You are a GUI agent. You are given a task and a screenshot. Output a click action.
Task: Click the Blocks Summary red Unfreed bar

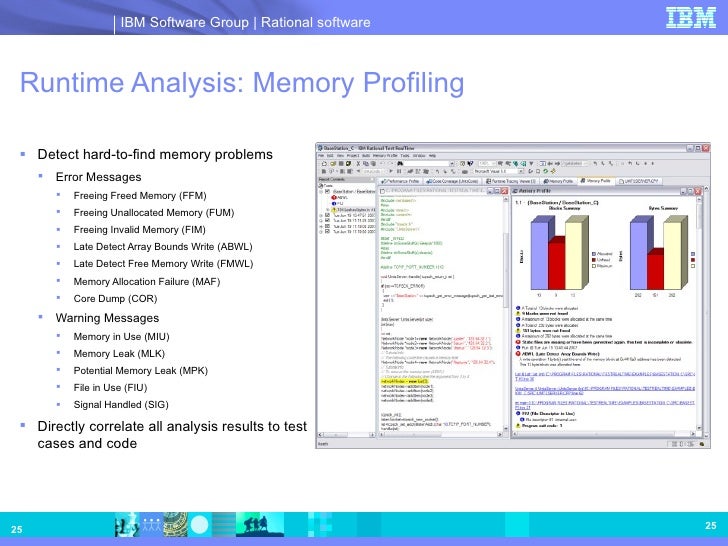click(556, 265)
